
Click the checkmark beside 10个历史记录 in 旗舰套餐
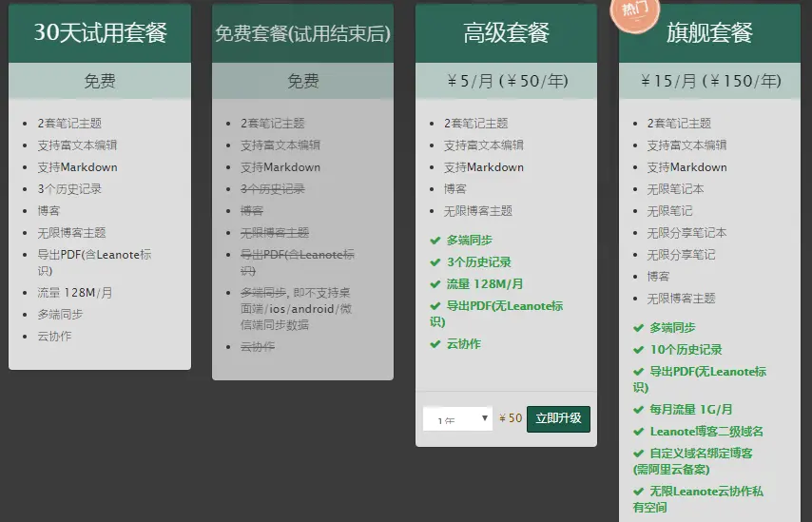[639, 350]
